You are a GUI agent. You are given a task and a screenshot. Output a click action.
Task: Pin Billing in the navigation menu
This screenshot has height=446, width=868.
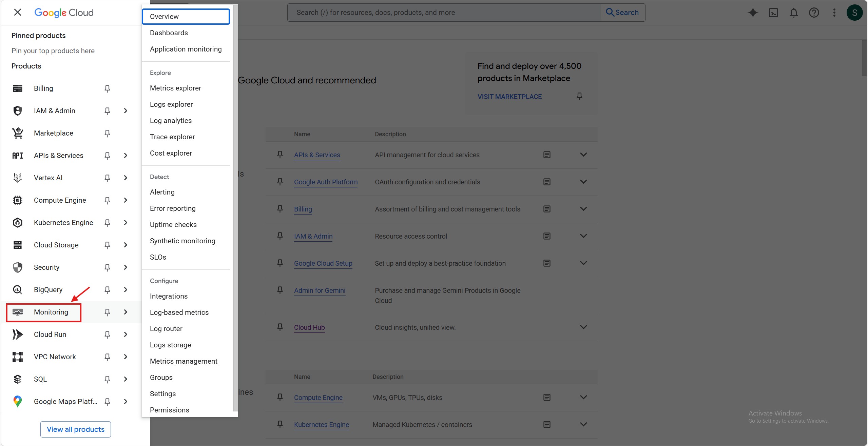click(107, 88)
